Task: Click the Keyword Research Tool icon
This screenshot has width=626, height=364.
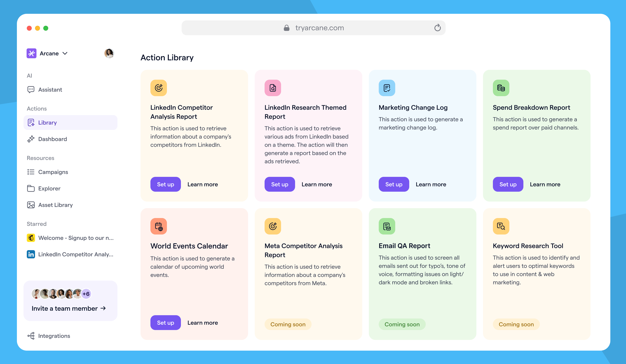Action: 501,226
